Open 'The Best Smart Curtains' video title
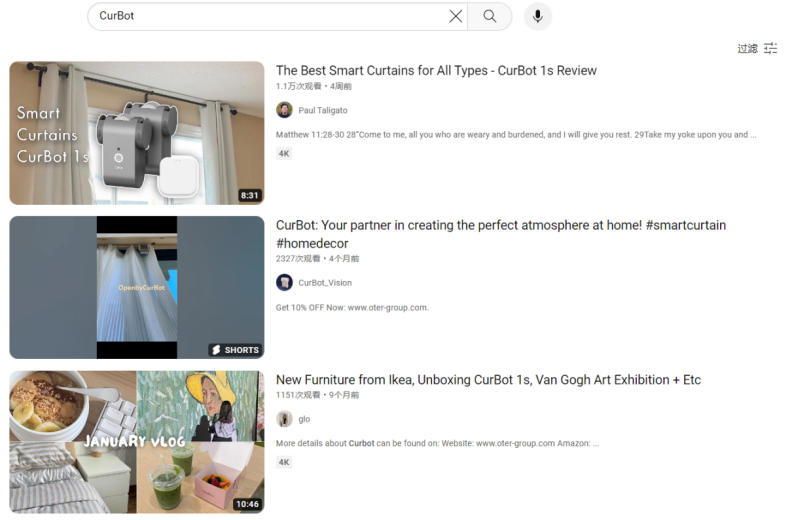The height and width of the screenshot is (520, 792). pos(436,71)
